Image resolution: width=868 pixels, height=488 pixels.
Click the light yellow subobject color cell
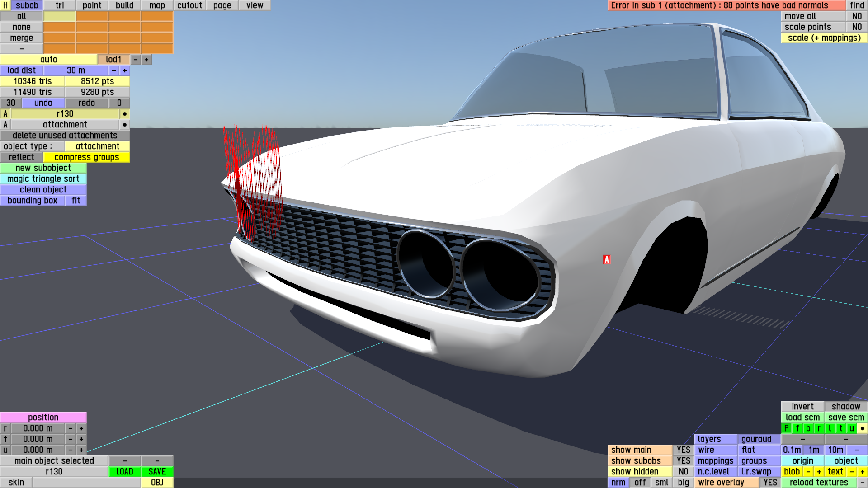(x=60, y=16)
